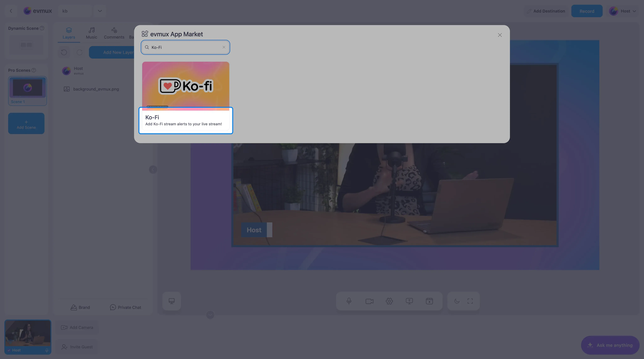This screenshot has width=644, height=359.
Task: Open Dynamic Scene help icon
Action: pos(42,28)
